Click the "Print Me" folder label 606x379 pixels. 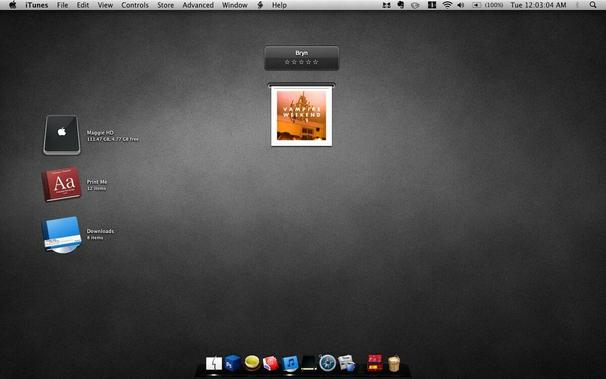[x=97, y=182]
